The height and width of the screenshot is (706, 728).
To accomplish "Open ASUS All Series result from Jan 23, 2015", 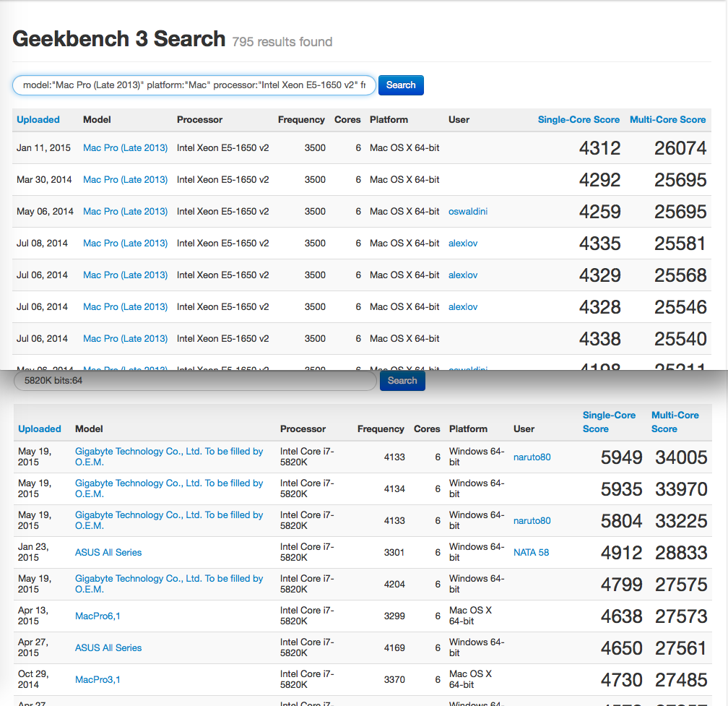I will 108,552.
